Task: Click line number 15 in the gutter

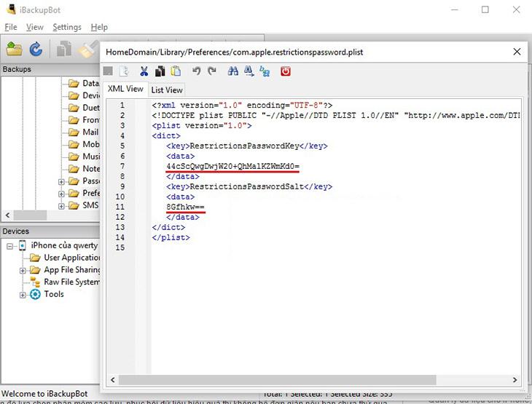Action: pos(120,247)
